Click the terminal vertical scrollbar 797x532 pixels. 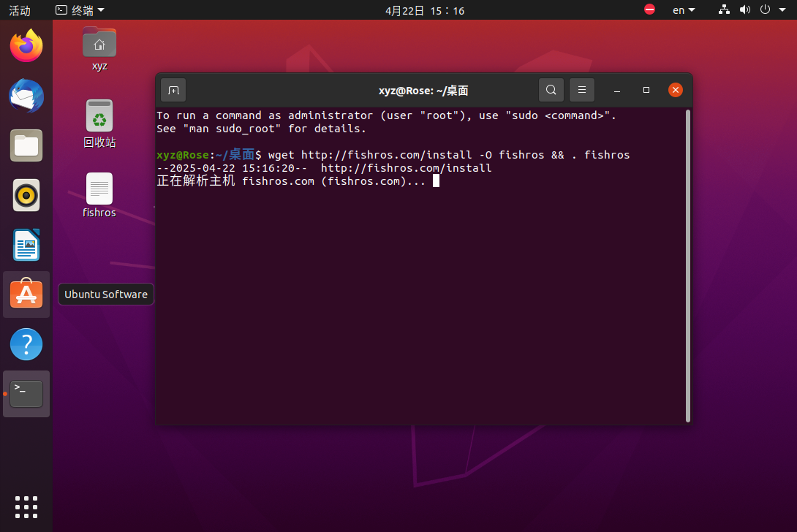(x=688, y=266)
